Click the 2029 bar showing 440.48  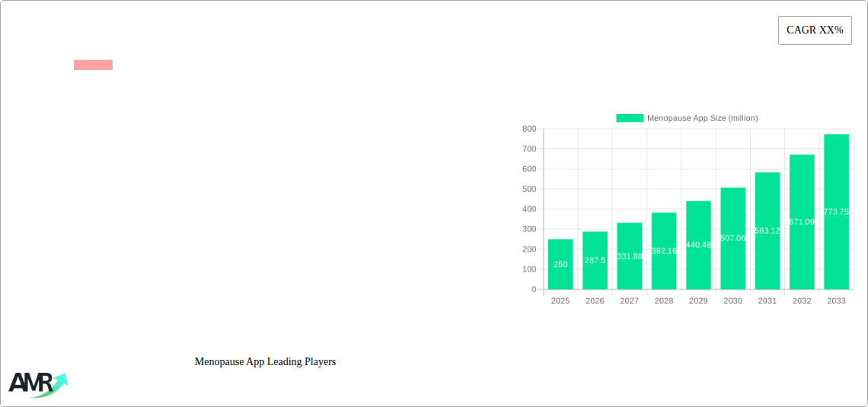pos(698,245)
